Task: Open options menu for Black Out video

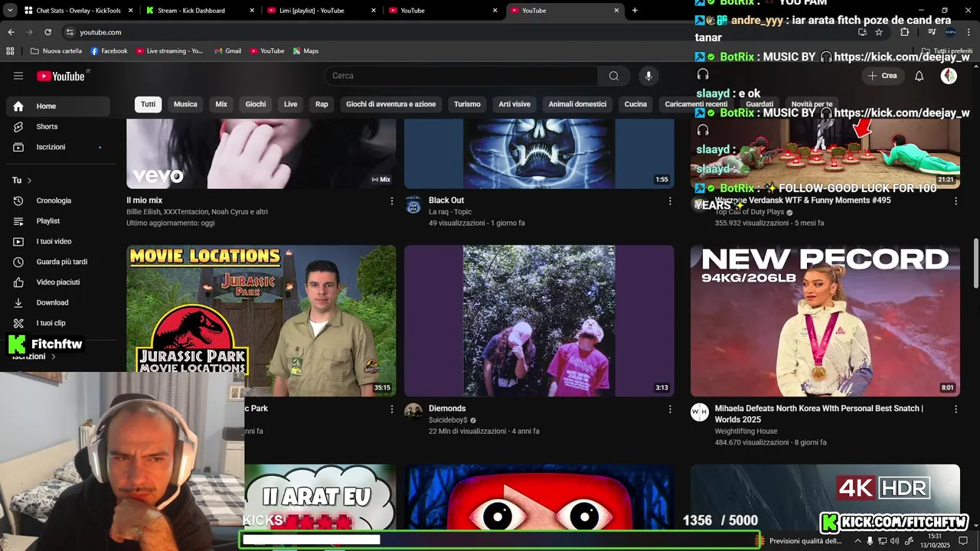Action: tap(670, 201)
